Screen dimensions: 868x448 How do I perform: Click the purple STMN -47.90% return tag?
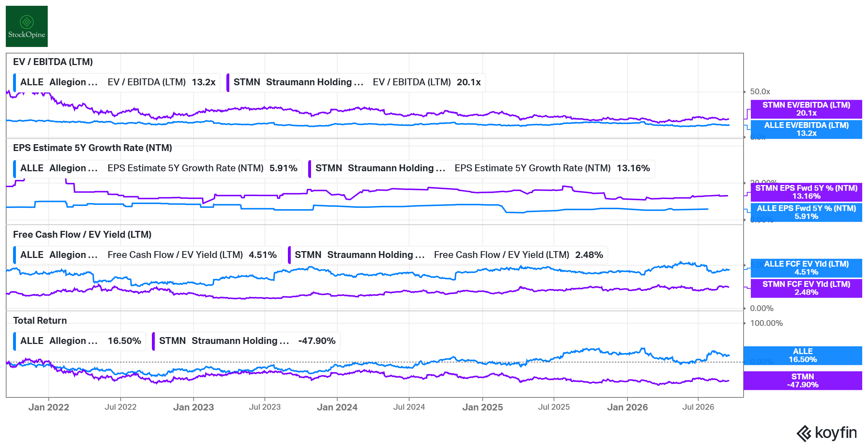(x=803, y=381)
